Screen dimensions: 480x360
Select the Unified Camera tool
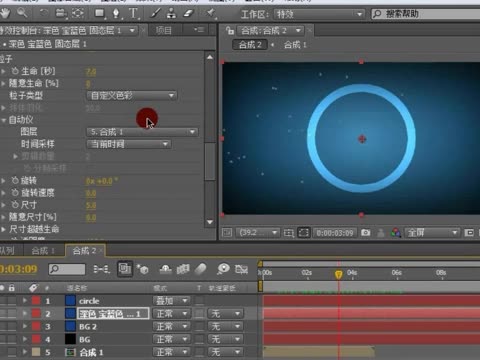pos(61,13)
